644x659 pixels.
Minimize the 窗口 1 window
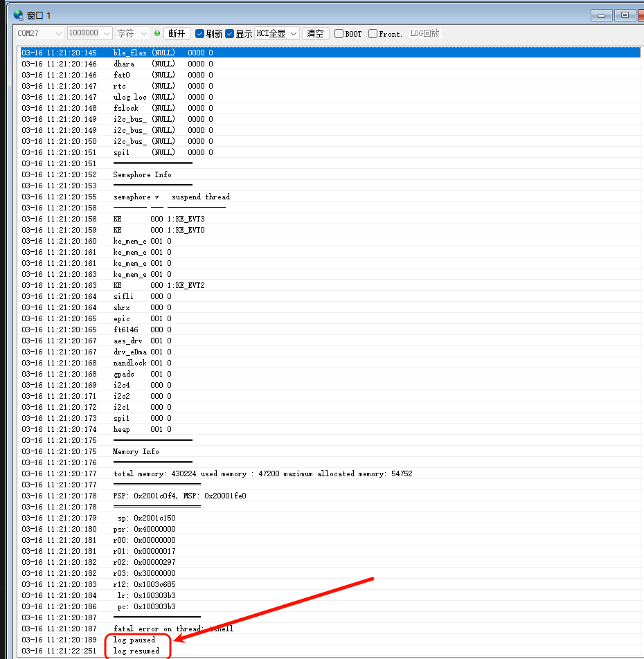coord(601,15)
